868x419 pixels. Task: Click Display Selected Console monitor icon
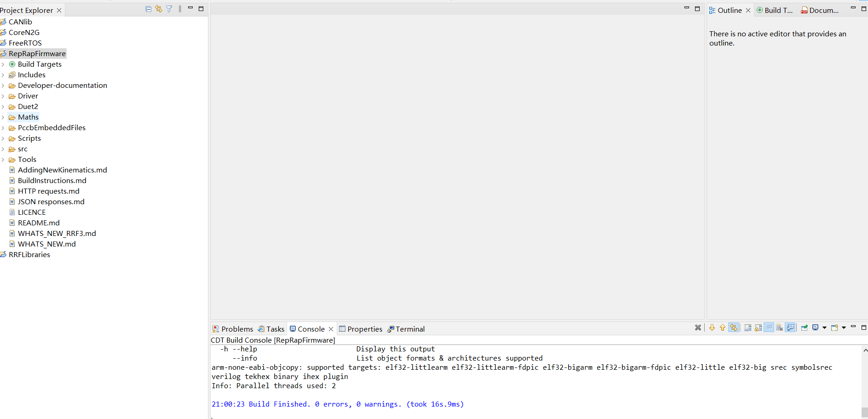[815, 327]
